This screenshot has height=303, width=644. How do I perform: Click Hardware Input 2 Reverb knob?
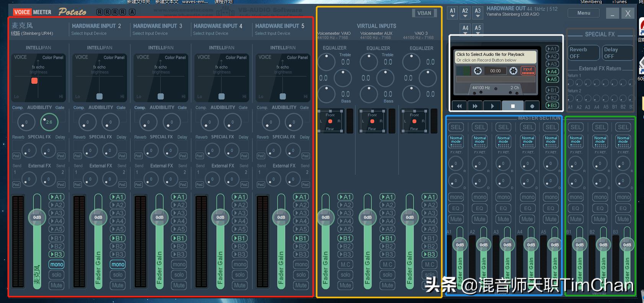90,150
